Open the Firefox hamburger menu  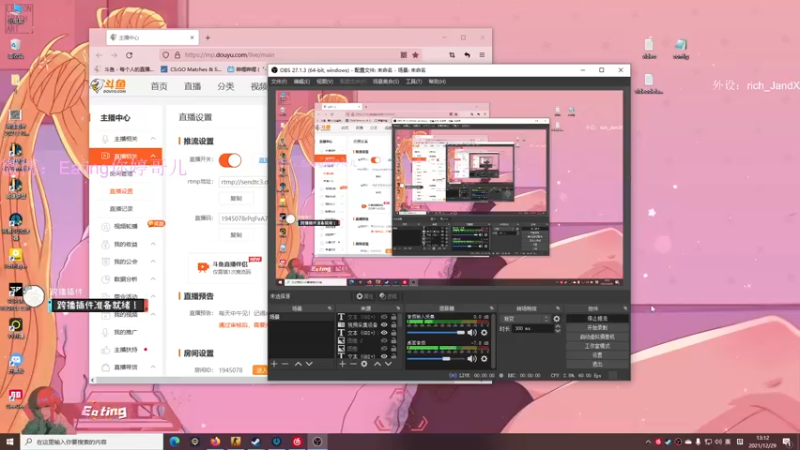[482, 55]
